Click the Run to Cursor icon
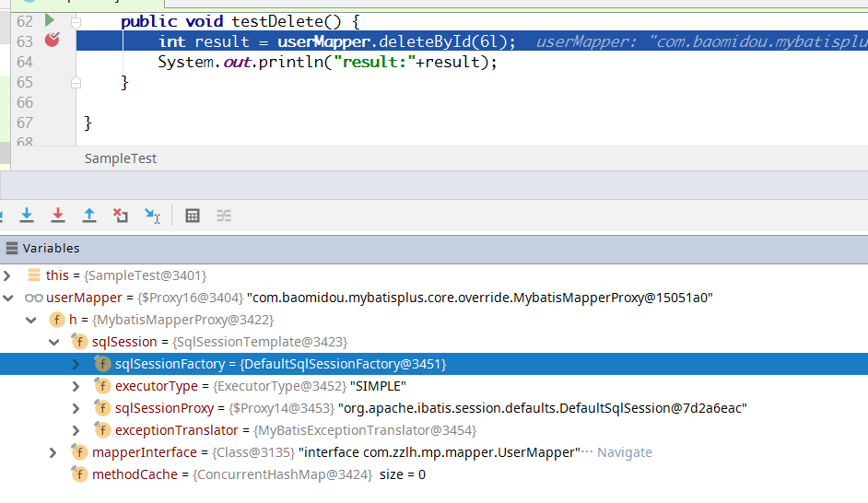The height and width of the screenshot is (503, 868). pos(152,216)
